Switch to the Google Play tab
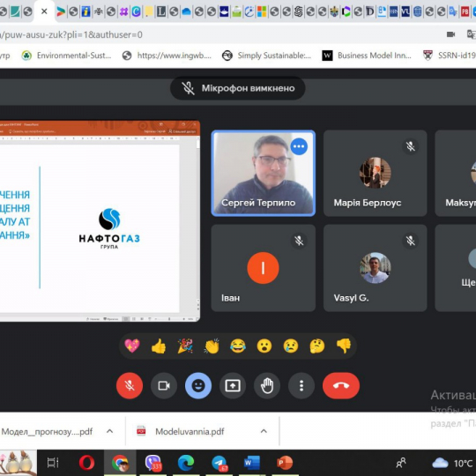 [61, 11]
